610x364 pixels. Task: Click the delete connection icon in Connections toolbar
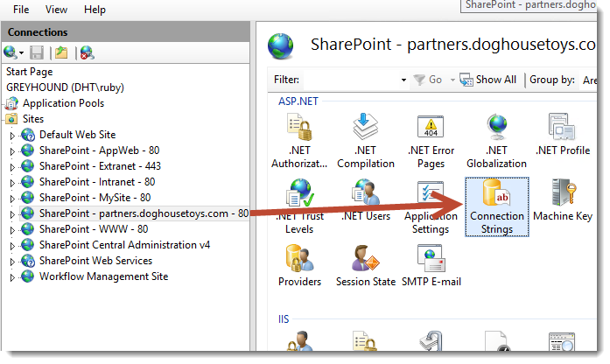[x=88, y=52]
